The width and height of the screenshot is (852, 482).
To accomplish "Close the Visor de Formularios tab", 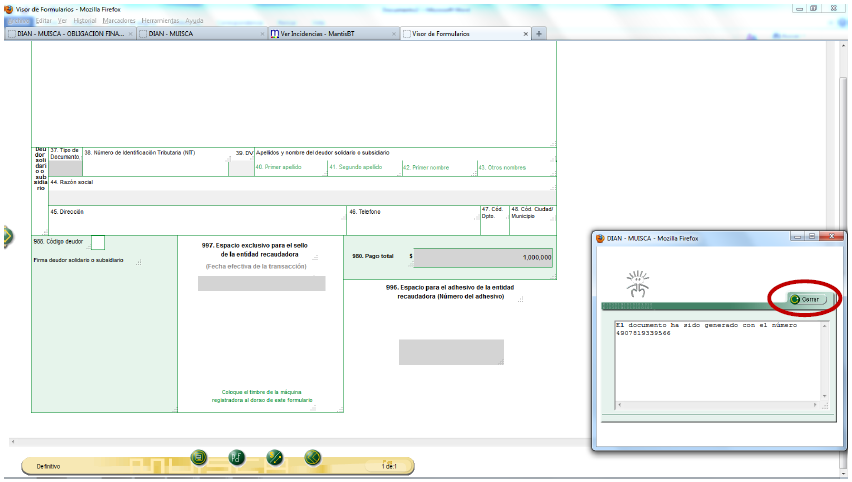I will tap(525, 34).
